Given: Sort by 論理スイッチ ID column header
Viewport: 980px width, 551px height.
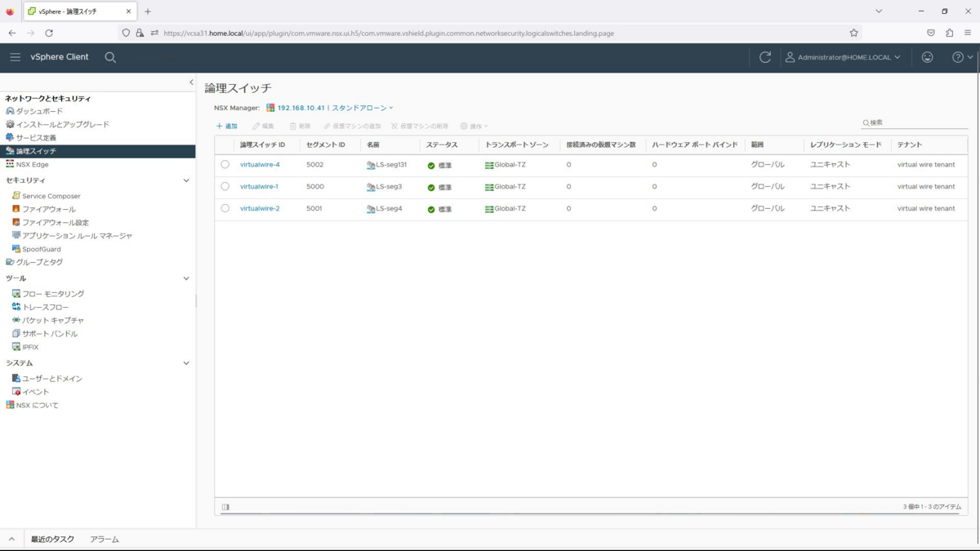Looking at the screenshot, I should tap(262, 144).
